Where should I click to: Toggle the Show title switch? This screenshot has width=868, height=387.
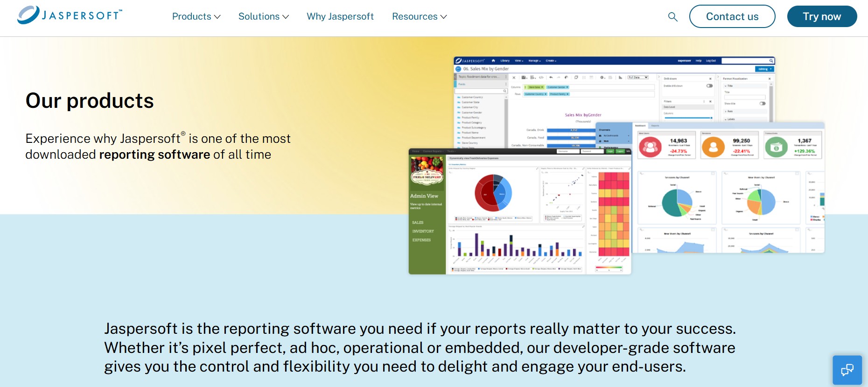pos(762,104)
